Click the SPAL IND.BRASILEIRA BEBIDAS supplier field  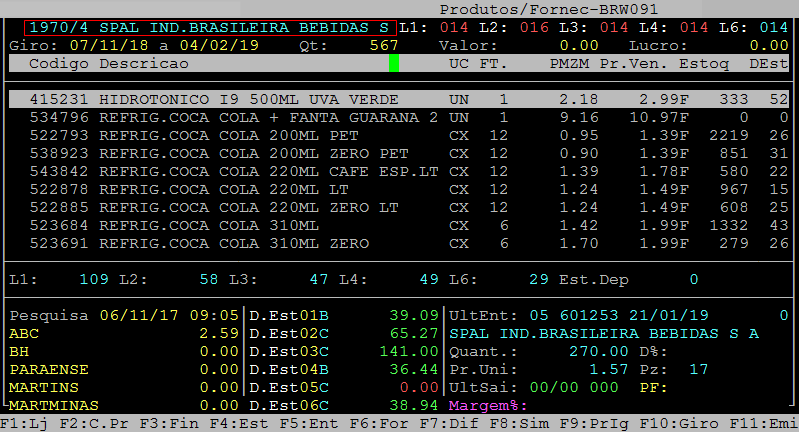click(x=210, y=27)
